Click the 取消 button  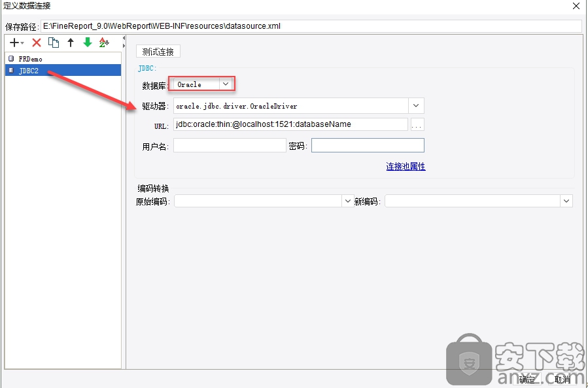(x=562, y=379)
